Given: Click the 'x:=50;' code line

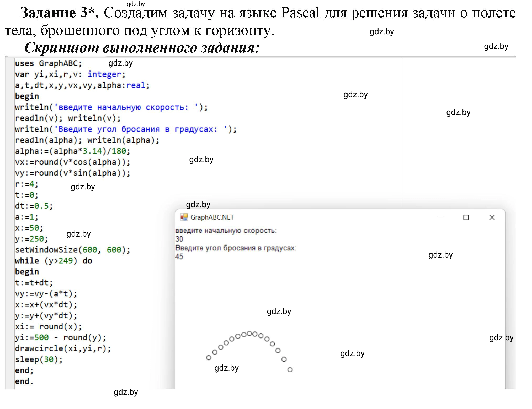Looking at the screenshot, I should pos(29,228).
